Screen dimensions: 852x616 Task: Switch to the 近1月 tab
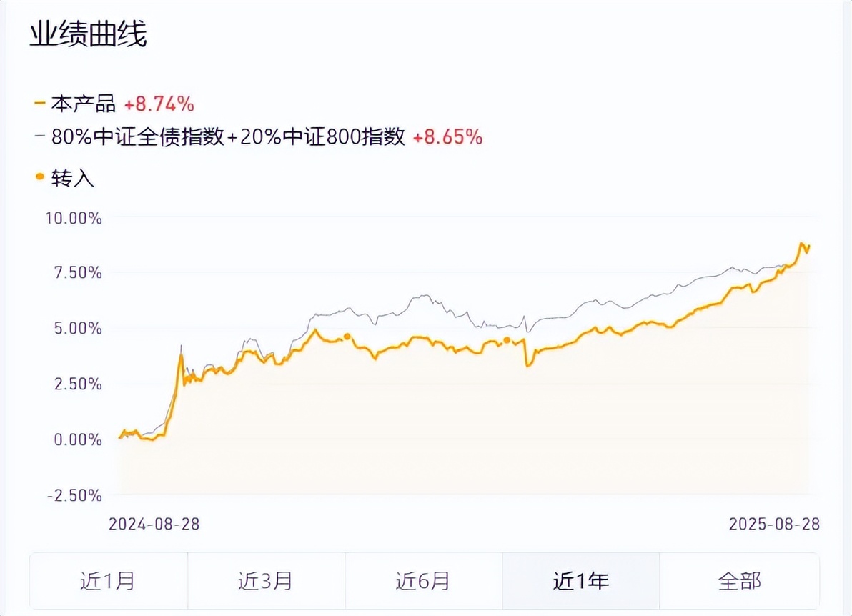108,580
